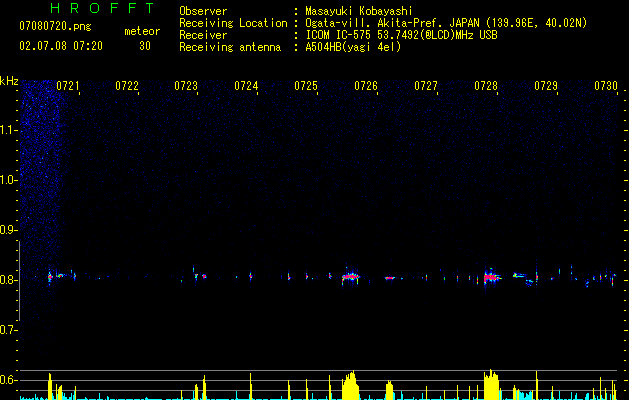Click the 1.0 kHz axis label
The height and width of the screenshot is (400, 629).
(x=9, y=180)
